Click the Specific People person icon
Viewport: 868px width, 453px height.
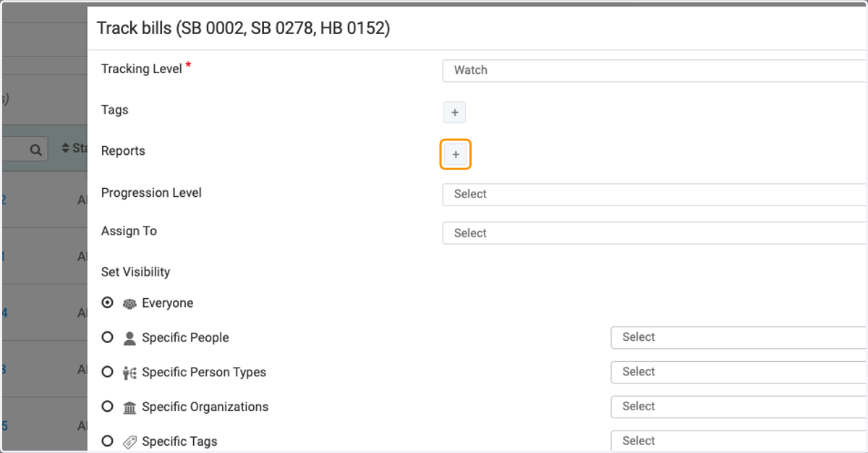pos(129,338)
